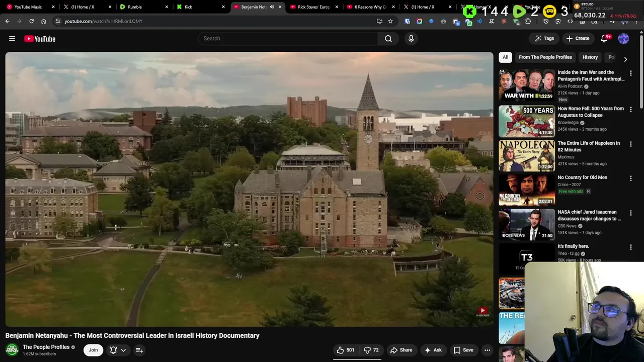This screenshot has width=644, height=362.
Task: Mute the Benjamin Netanyahu tab audio
Action: click(x=272, y=7)
